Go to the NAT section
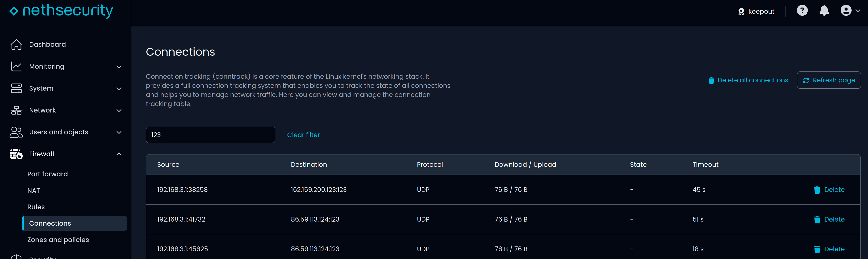868x259 pixels. coord(34,191)
